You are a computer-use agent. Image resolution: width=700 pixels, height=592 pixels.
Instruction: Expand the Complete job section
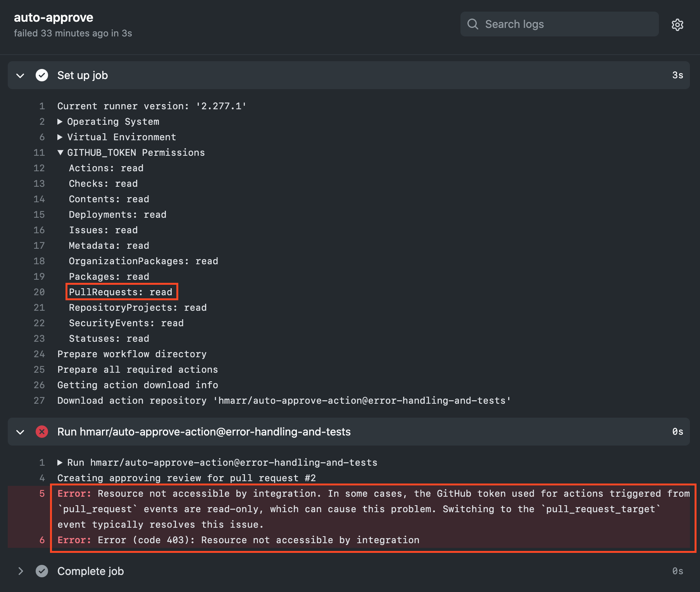pyautogui.click(x=20, y=571)
